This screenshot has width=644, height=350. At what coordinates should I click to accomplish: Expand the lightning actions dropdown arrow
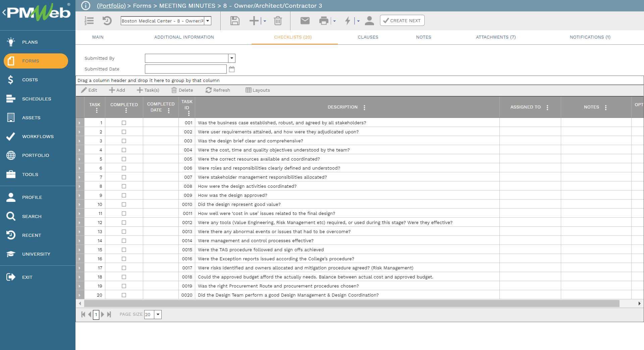(358, 21)
